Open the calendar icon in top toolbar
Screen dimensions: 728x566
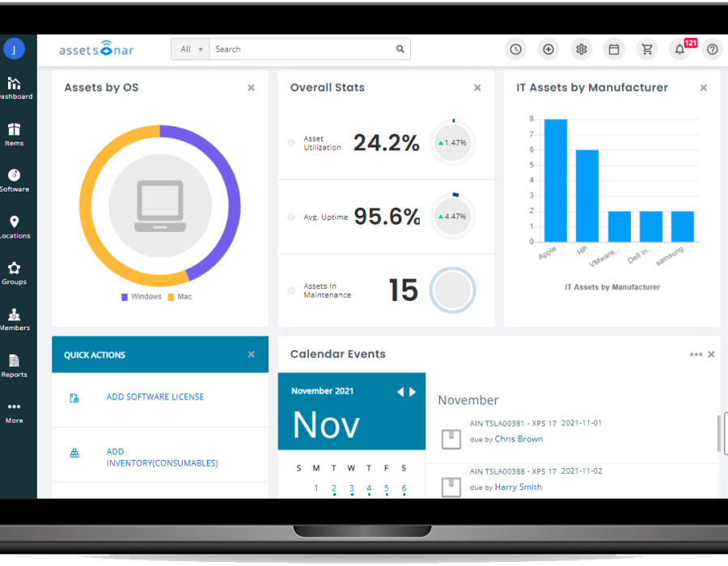(614, 49)
